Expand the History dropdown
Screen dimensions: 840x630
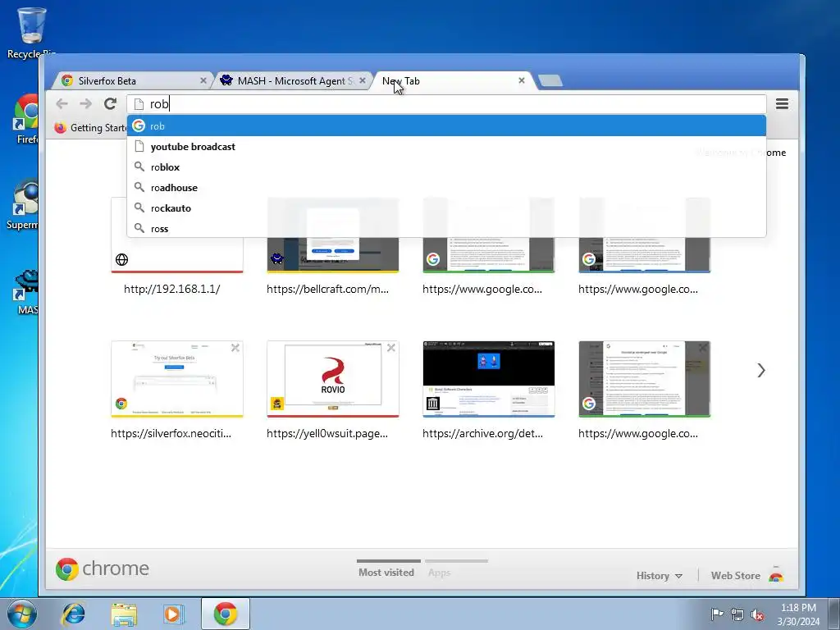click(x=659, y=576)
